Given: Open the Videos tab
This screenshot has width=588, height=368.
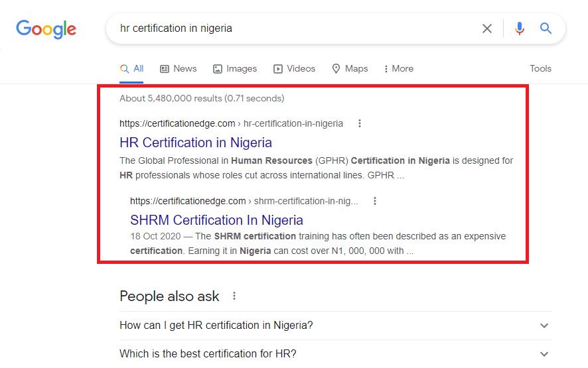Looking at the screenshot, I should 295,68.
